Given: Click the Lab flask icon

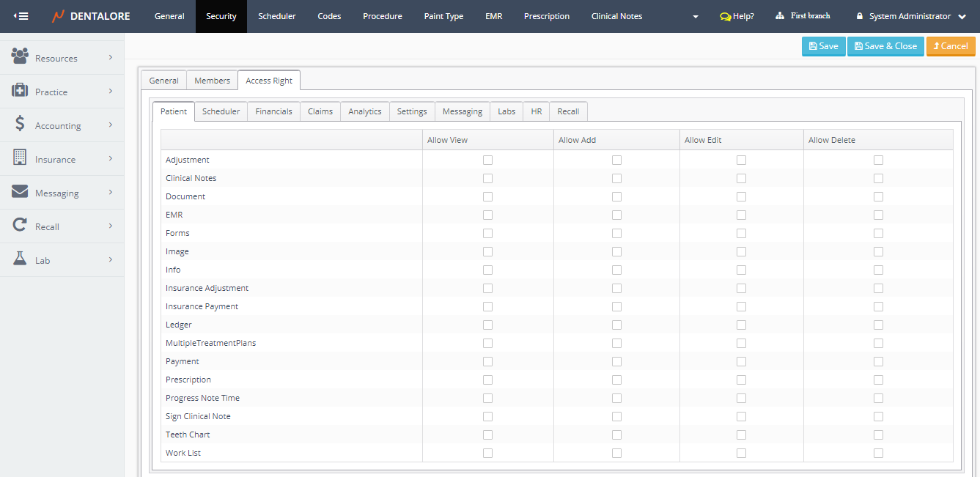Looking at the screenshot, I should point(20,259).
